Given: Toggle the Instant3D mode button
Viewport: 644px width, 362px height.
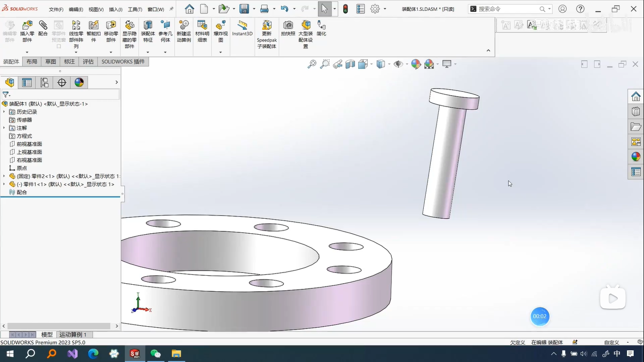Looking at the screenshot, I should point(242,25).
